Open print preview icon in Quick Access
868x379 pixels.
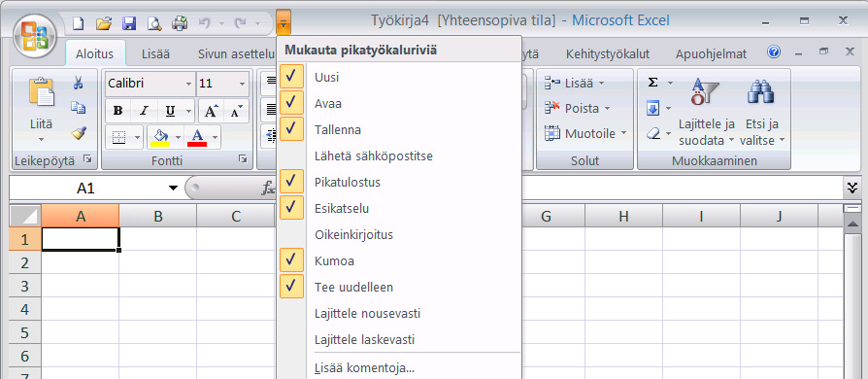(x=154, y=23)
